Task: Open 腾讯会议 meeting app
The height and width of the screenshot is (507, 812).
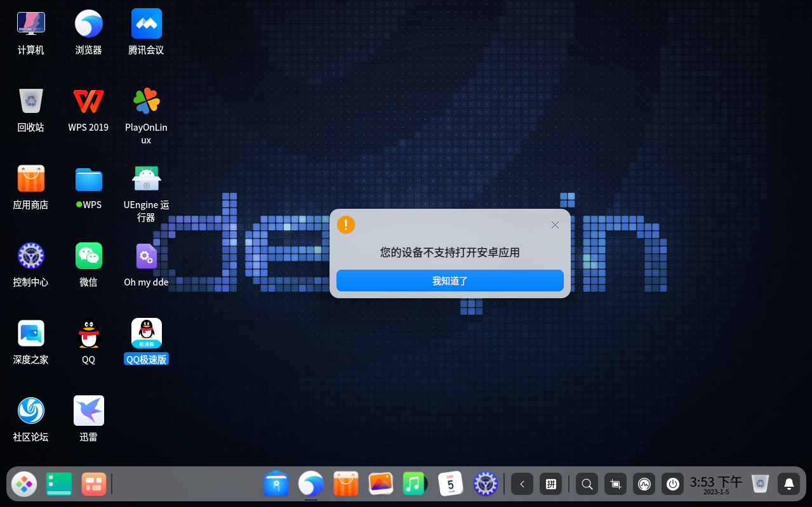Action: click(x=146, y=23)
